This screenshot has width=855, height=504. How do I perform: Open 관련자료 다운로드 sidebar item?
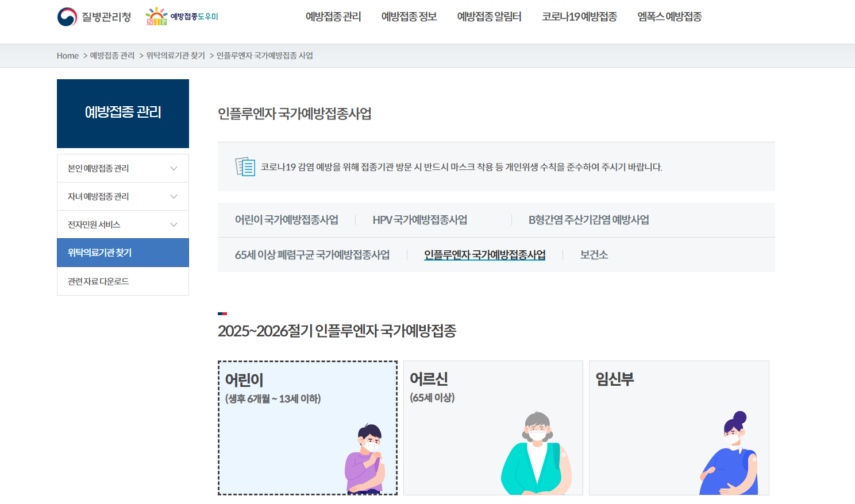tap(123, 281)
